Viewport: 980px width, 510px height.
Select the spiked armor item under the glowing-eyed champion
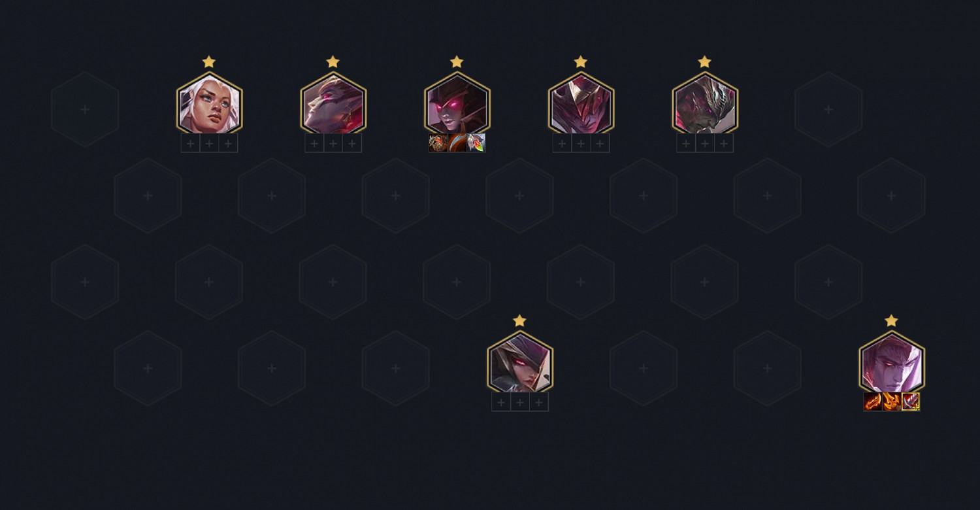[438, 143]
